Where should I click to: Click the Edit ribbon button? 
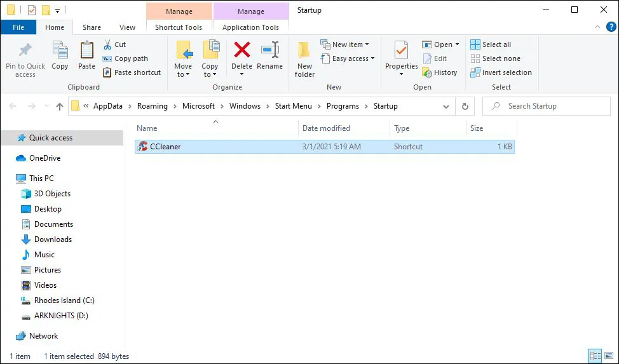[x=435, y=58]
